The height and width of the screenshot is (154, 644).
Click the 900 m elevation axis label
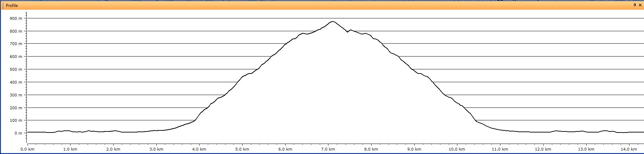(16, 18)
